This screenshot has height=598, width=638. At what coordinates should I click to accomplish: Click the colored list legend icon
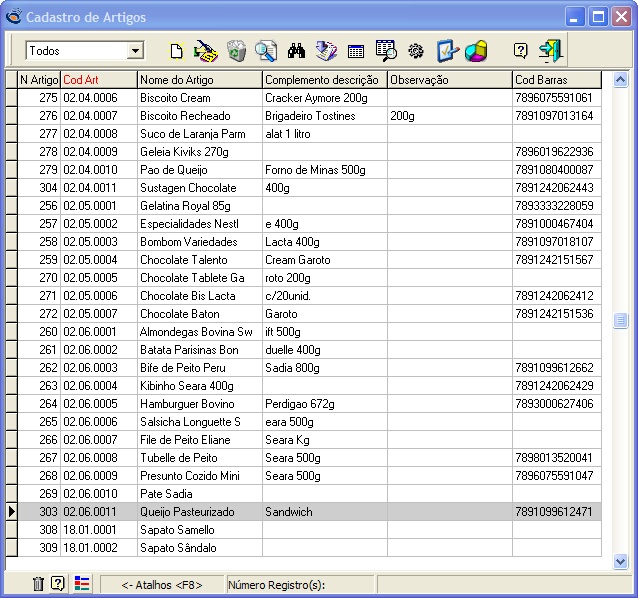point(82,584)
